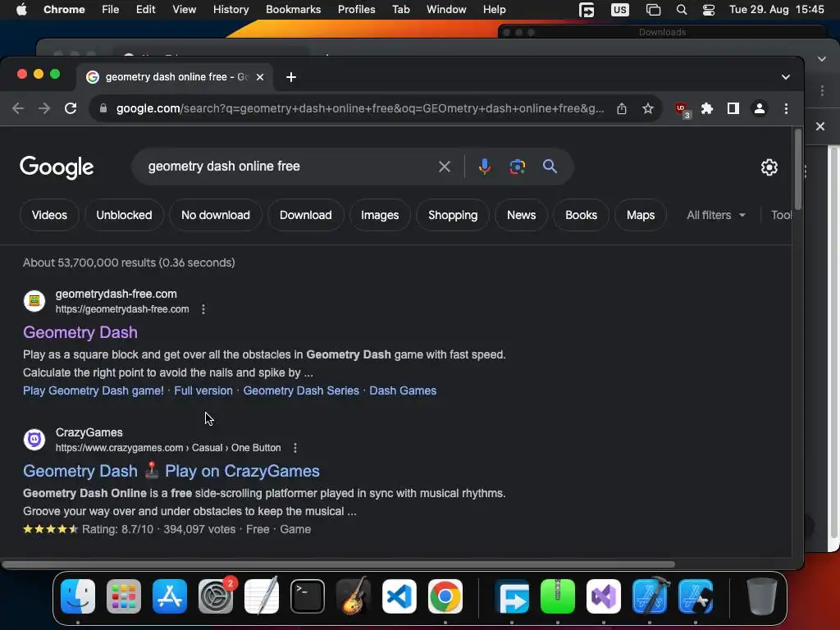Switch to Maps results
The height and width of the screenshot is (630, 840).
tap(641, 216)
